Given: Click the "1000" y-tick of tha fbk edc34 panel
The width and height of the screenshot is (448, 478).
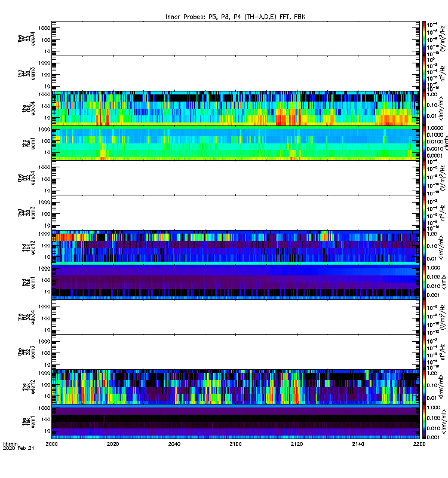Looking at the screenshot, I should [x=44, y=94].
